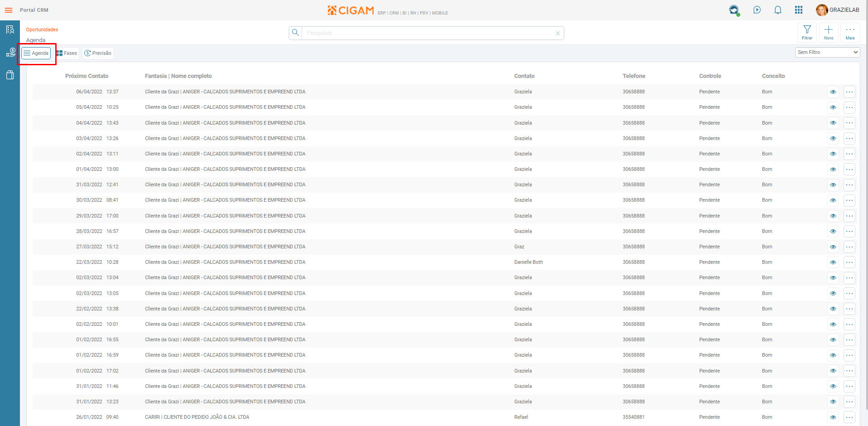Image resolution: width=868 pixels, height=426 pixels.
Task: Open the Oportunidades breadcrumb link
Action: coord(42,29)
